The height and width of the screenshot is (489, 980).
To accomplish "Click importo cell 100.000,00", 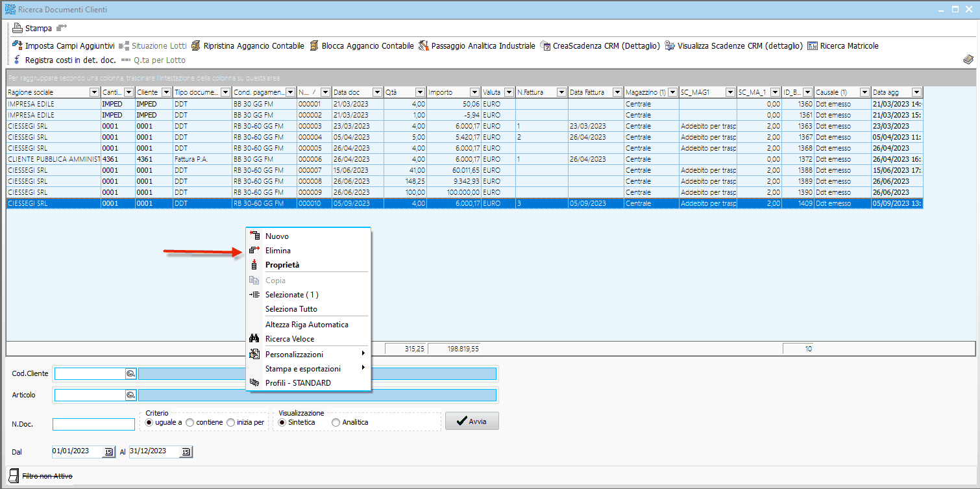I will tap(454, 192).
